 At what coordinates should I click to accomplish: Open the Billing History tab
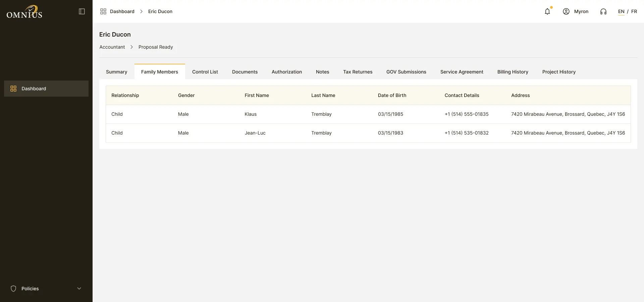(513, 72)
